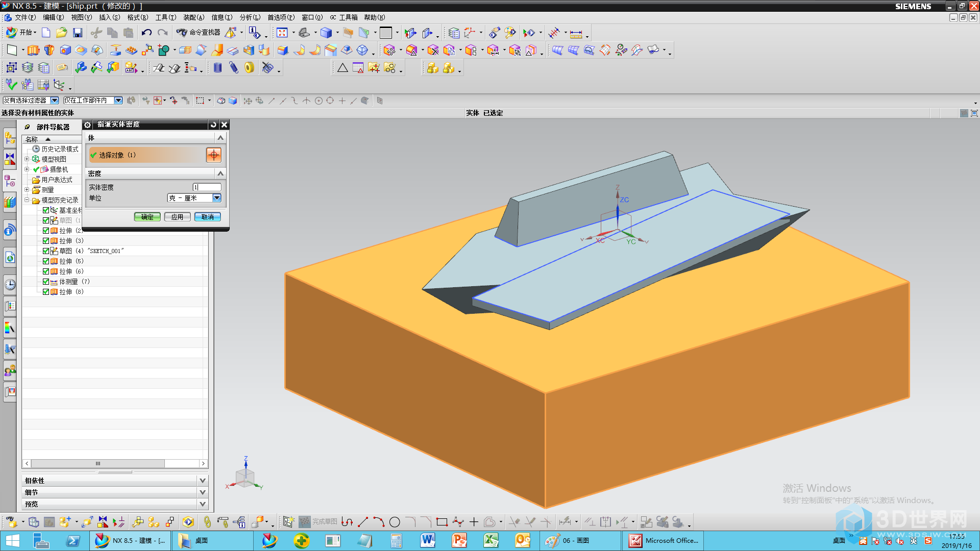This screenshot has height=551, width=980.
Task: Click the New file icon
Action: click(46, 33)
